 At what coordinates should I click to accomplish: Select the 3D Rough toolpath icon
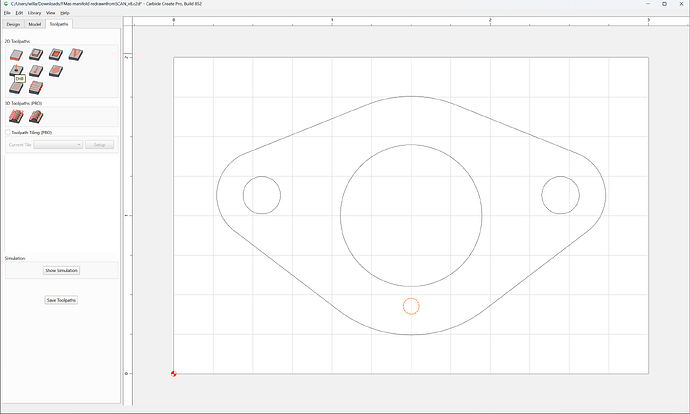(x=16, y=117)
